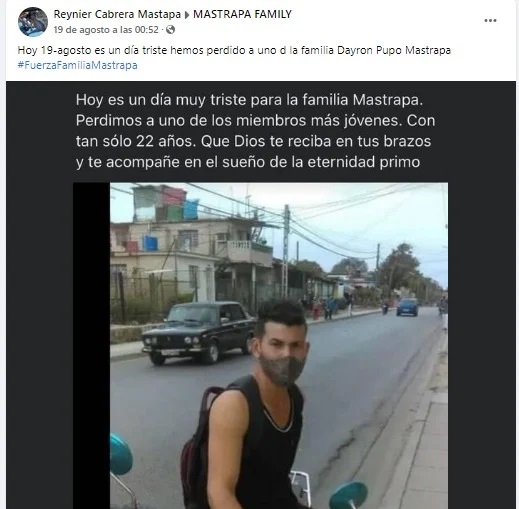Open the shared photo of man on motorcycle

tap(279, 346)
